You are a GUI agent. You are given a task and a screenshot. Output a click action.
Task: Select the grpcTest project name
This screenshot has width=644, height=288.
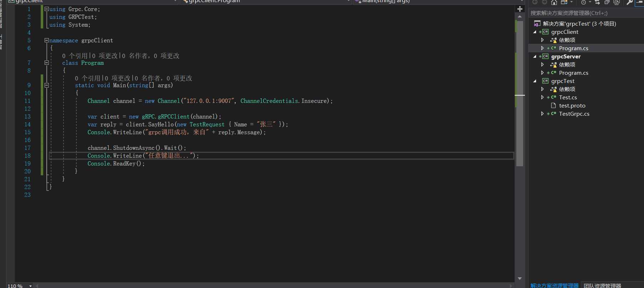563,81
